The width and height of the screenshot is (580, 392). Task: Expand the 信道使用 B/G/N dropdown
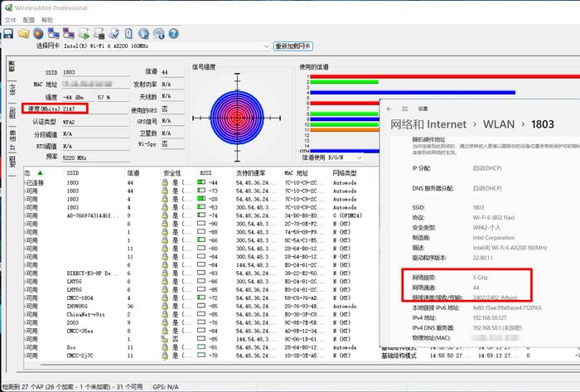pos(359,158)
